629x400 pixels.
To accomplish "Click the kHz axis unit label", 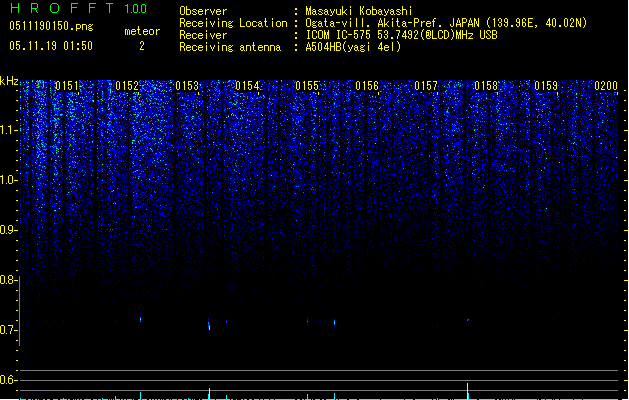I will (9, 81).
